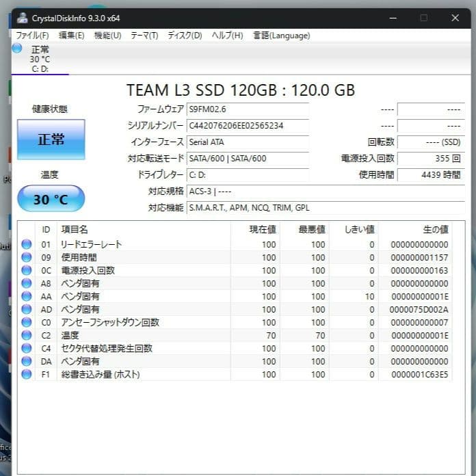
Task: Click the CrystalDiskInfo title bar app icon
Action: pos(22,18)
